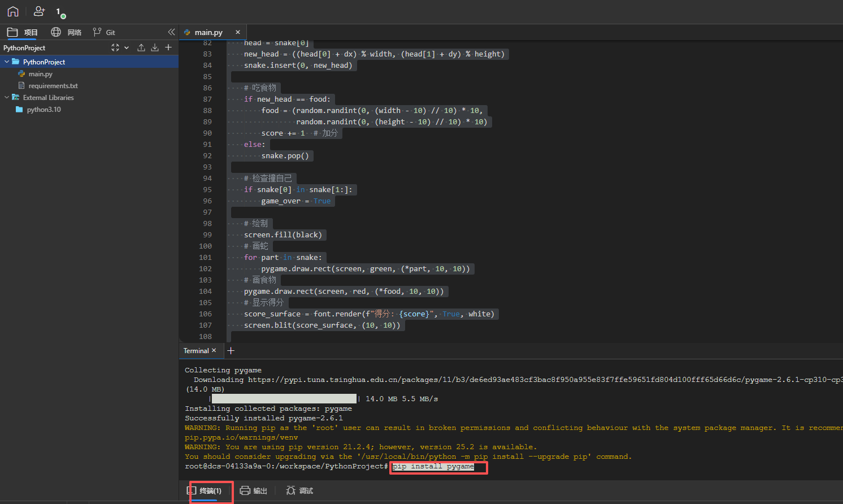Open a new terminal with the plus icon
Image resolution: width=843 pixels, height=504 pixels.
231,351
